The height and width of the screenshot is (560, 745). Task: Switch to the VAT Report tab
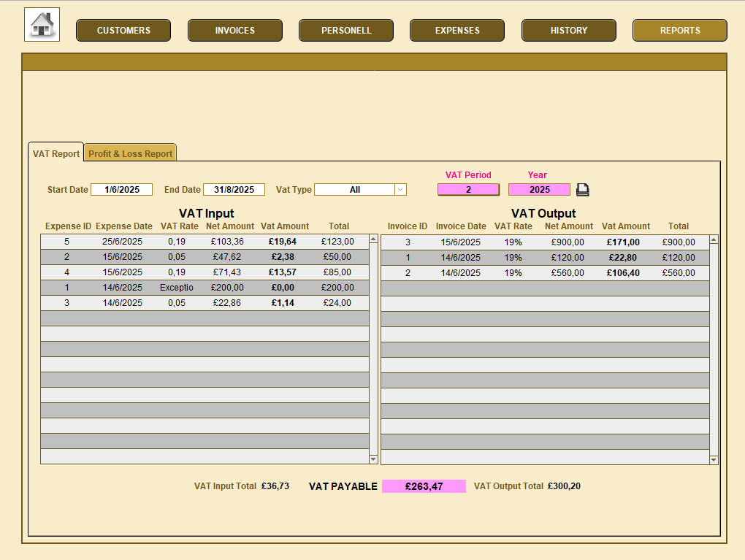coord(56,153)
